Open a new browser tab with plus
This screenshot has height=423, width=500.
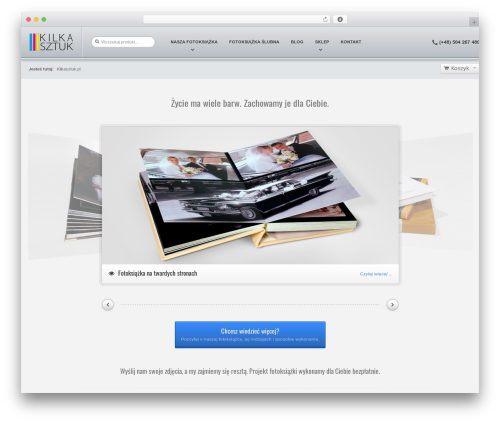pos(474,22)
